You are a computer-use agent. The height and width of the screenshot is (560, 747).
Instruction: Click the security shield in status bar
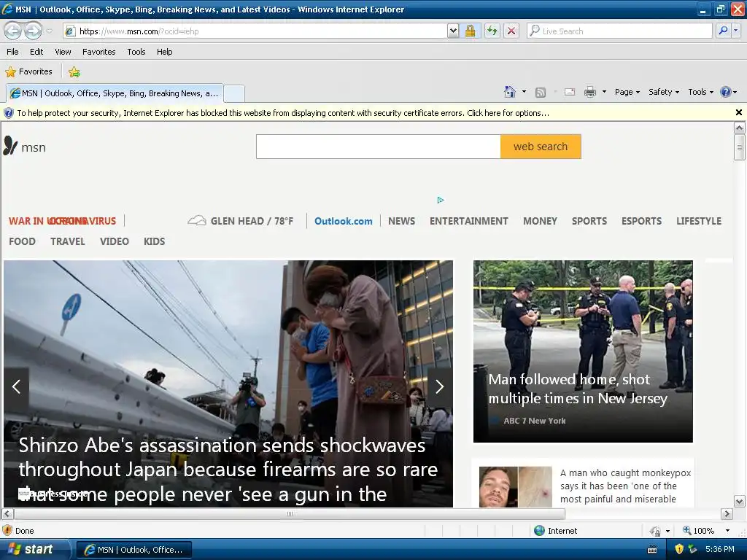point(7,531)
